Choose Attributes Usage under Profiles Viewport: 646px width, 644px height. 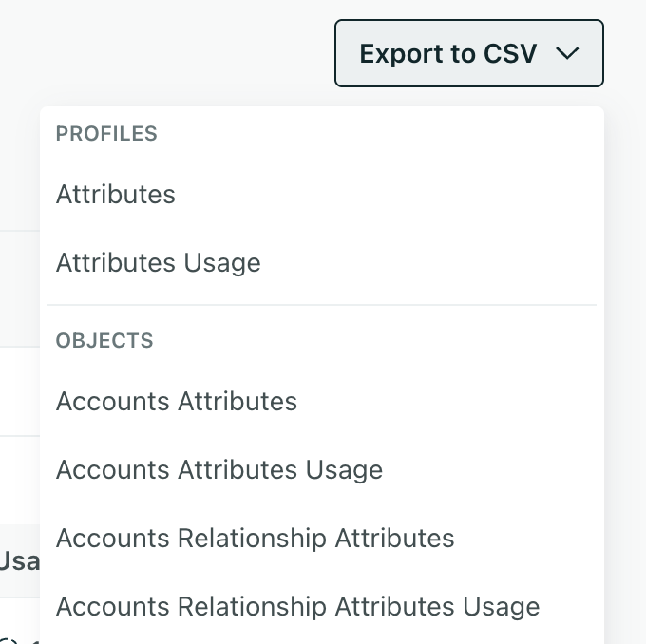pyautogui.click(x=159, y=263)
